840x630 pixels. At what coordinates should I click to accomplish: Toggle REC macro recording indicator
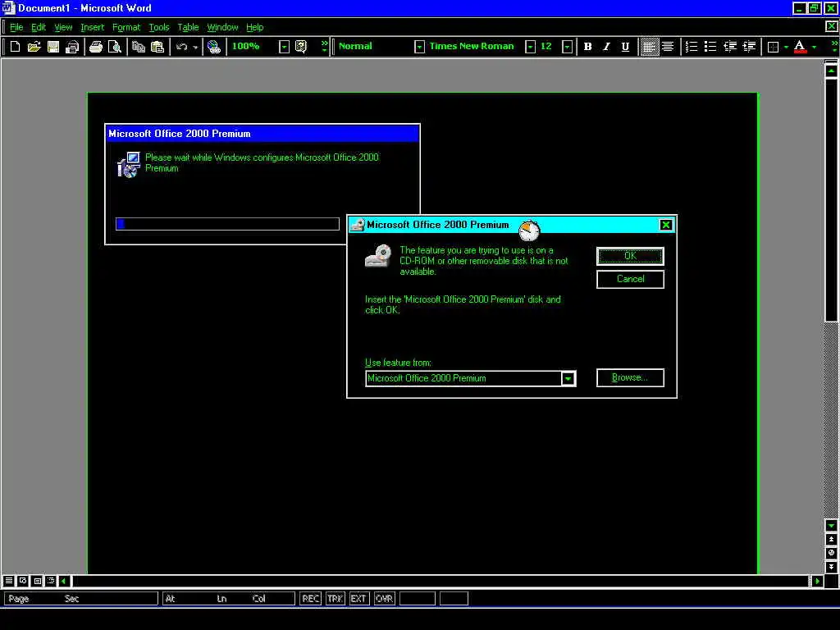click(311, 598)
